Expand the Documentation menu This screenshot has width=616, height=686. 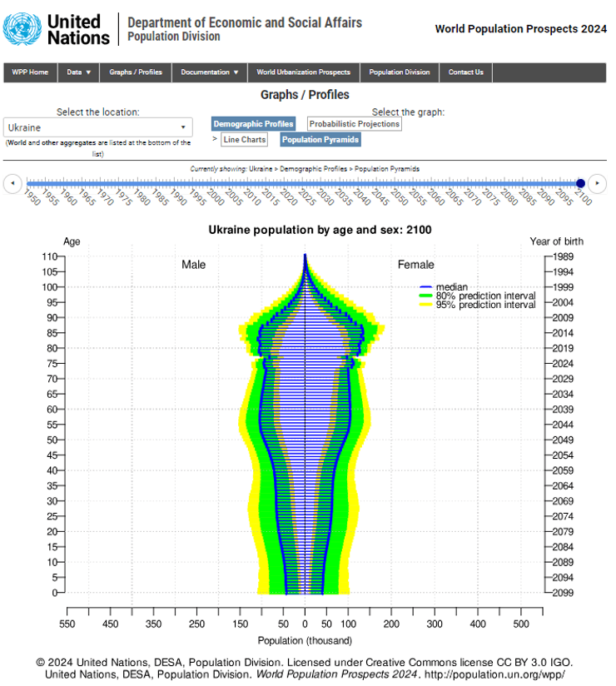(x=210, y=72)
